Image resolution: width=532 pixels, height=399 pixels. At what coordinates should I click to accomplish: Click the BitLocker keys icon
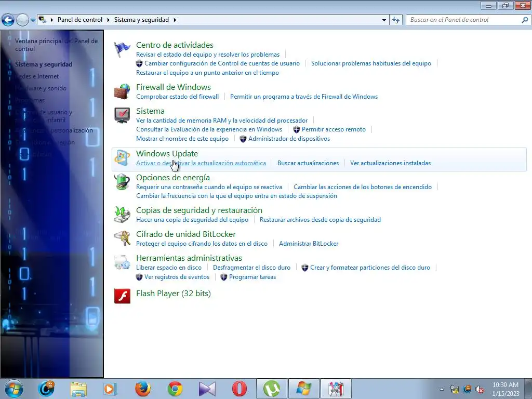(x=122, y=238)
